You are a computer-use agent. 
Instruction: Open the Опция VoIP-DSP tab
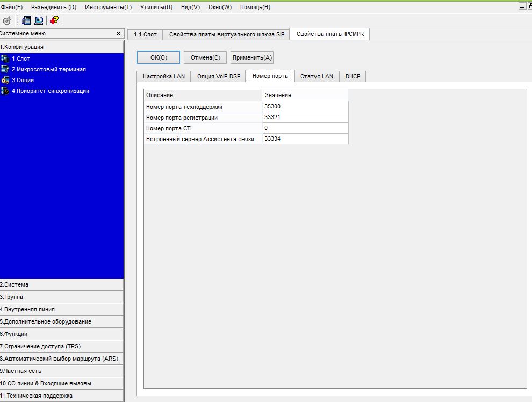pos(219,76)
